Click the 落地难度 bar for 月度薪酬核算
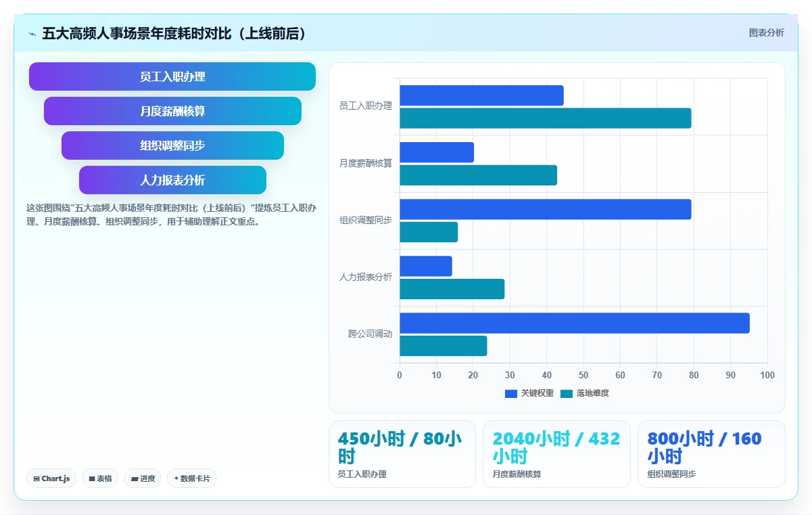Viewport: 812px width, 515px height. (x=478, y=175)
